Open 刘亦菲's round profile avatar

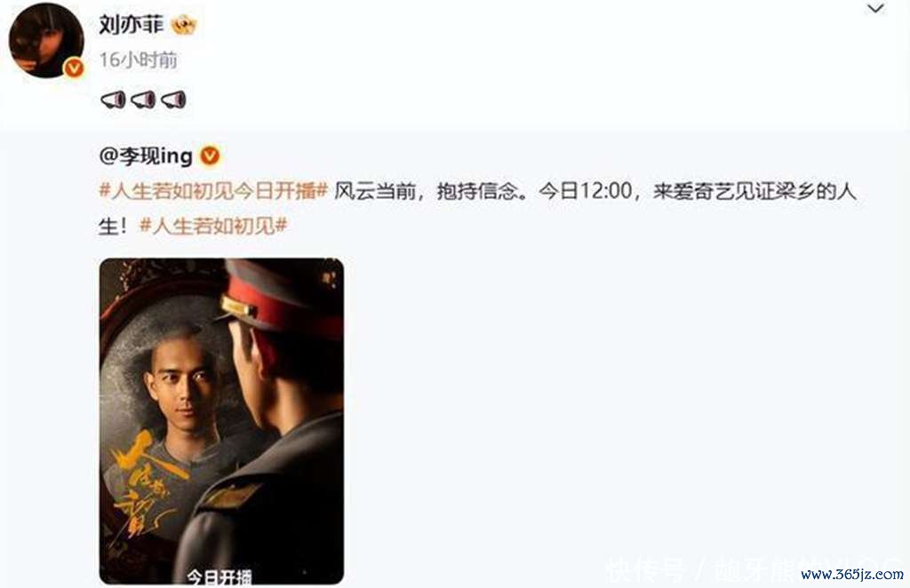[x=46, y=41]
